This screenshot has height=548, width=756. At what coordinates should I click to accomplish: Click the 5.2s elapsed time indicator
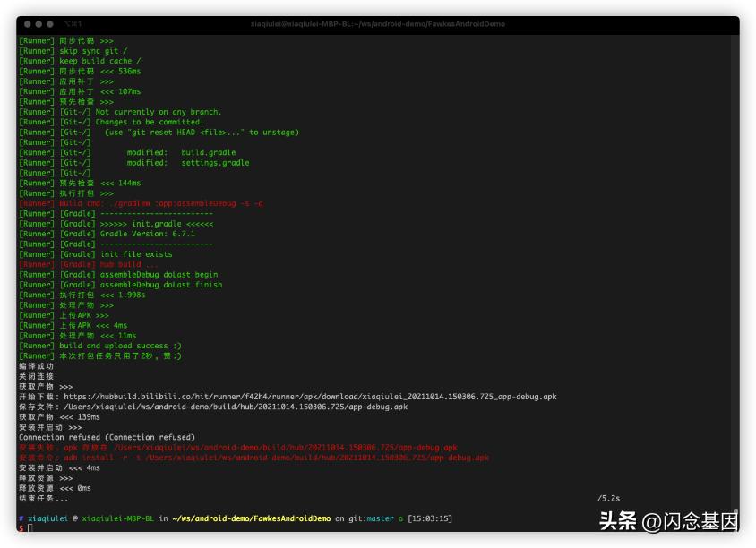(x=608, y=498)
